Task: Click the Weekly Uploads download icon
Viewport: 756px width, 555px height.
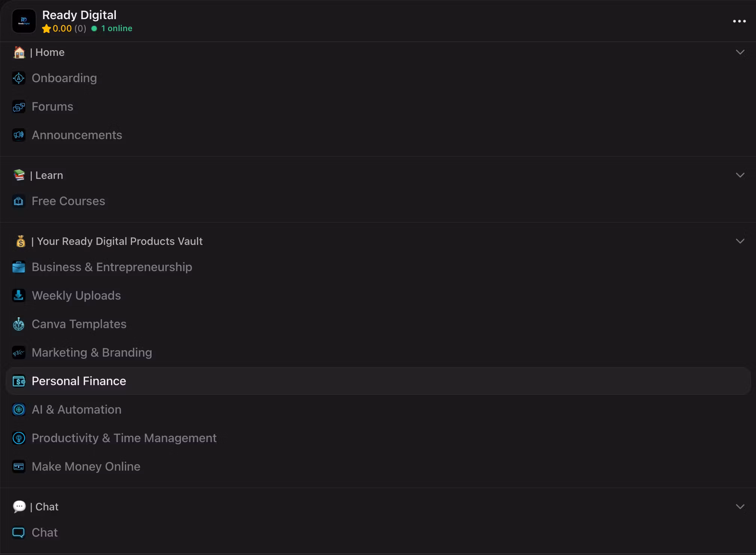Action: 19,295
